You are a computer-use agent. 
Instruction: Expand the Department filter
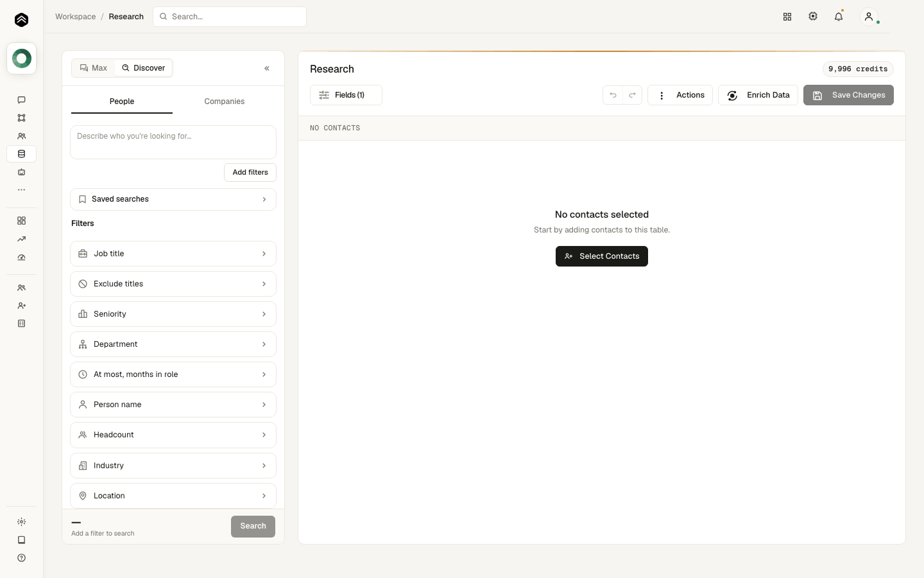pos(173,344)
